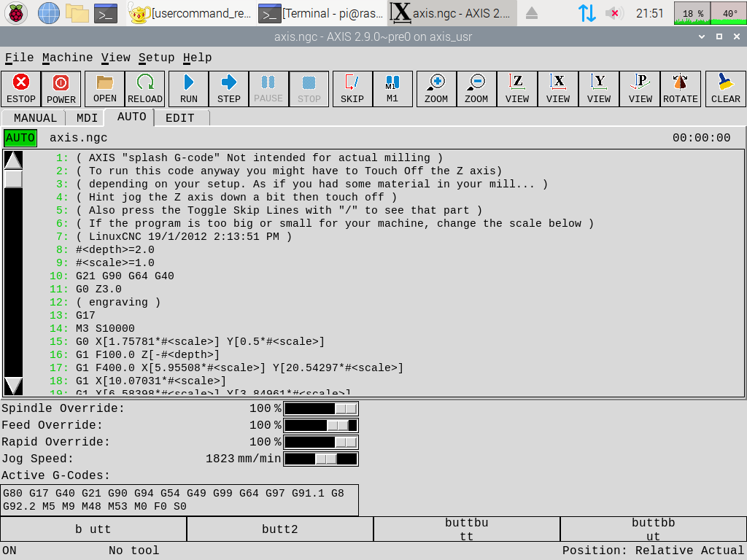Toggle ROTATE drag mode
Screen dimensions: 747x560
point(681,89)
